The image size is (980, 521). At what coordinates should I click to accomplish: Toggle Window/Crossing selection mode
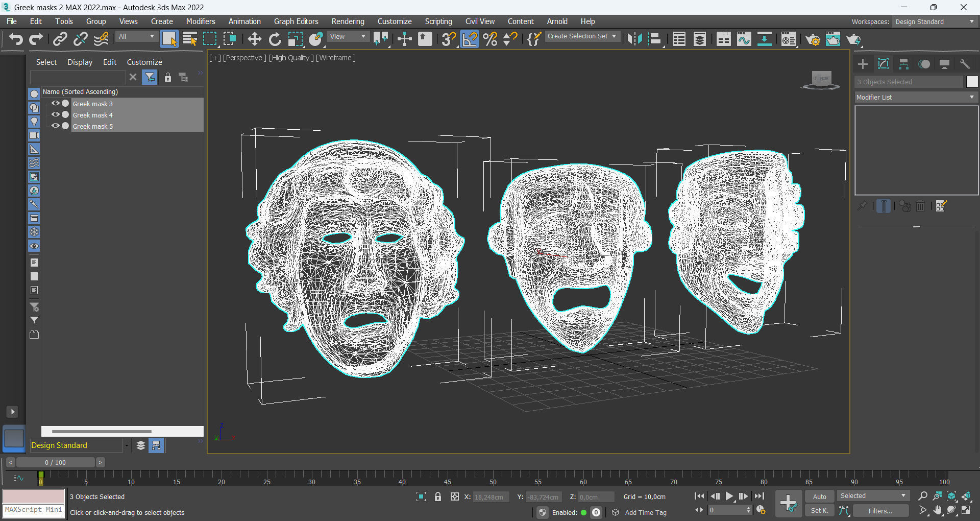pyautogui.click(x=230, y=39)
